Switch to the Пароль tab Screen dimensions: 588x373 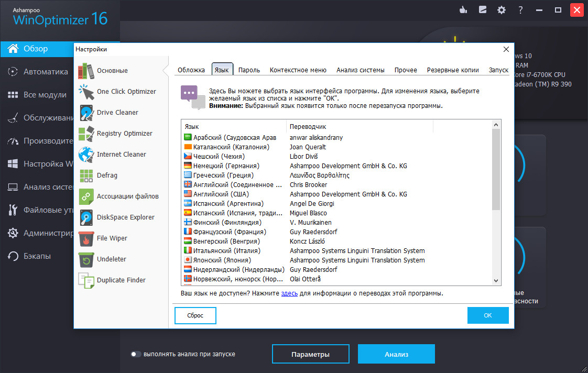249,70
